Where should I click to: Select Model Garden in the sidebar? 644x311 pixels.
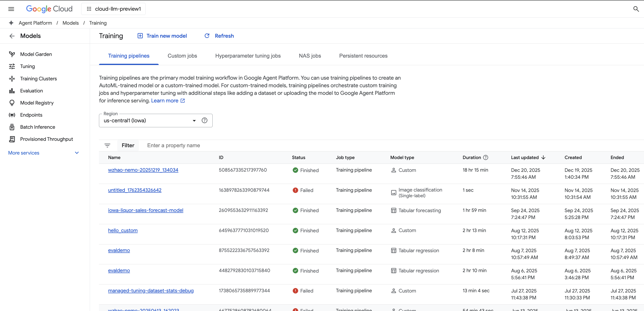point(36,54)
